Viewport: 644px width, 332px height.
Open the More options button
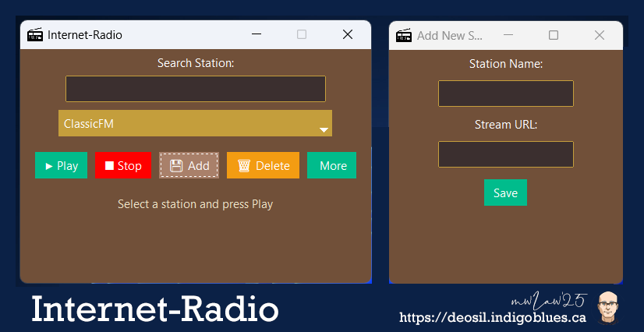click(x=331, y=165)
